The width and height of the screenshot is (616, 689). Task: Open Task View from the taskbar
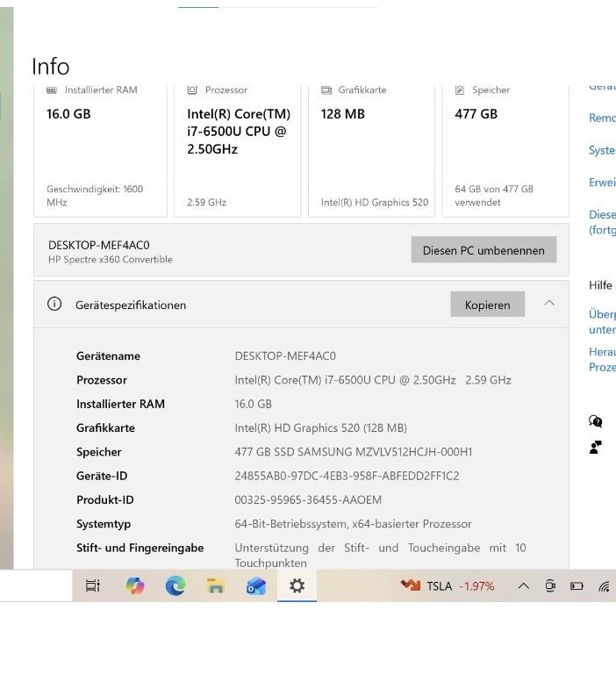click(x=93, y=585)
